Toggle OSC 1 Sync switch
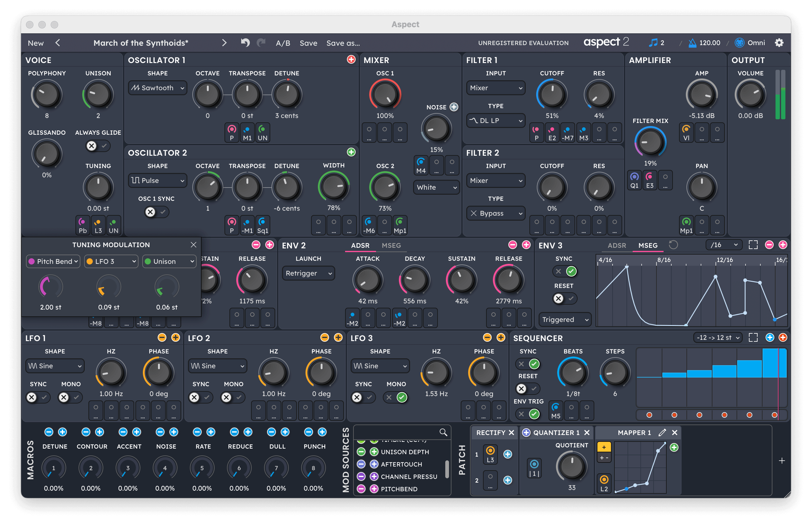 (156, 212)
